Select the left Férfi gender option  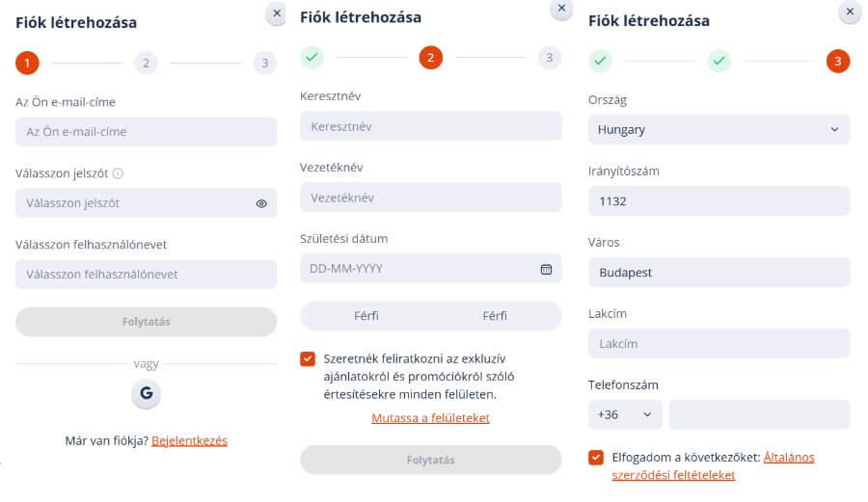(366, 316)
